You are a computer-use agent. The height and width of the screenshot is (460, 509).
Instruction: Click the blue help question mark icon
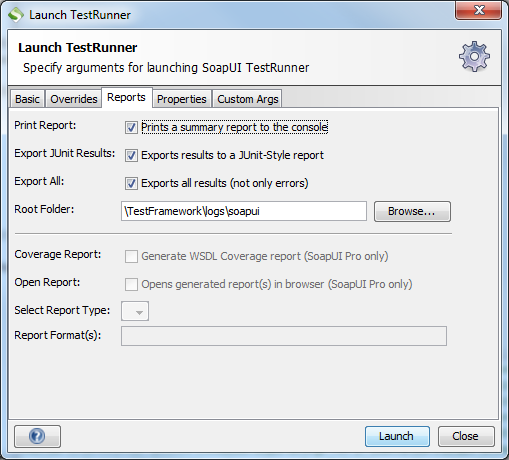[x=37, y=436]
